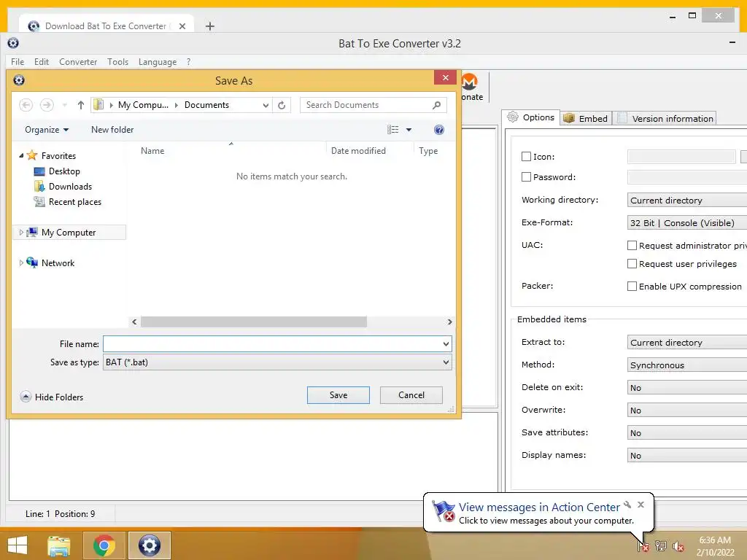Open the Method Synchronous dropdown
The width and height of the screenshot is (747, 560).
click(x=687, y=365)
